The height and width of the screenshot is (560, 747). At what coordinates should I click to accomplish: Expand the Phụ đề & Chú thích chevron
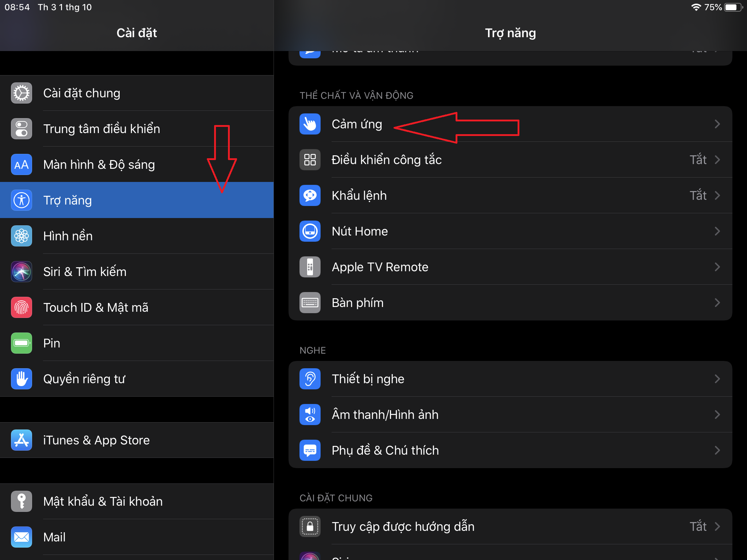click(x=717, y=450)
